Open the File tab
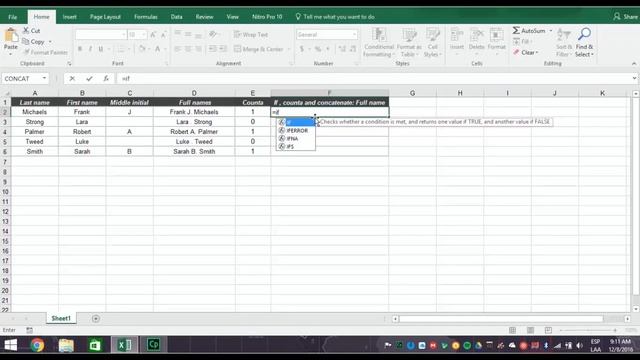Viewport: 640px width, 360px height. coord(13,17)
